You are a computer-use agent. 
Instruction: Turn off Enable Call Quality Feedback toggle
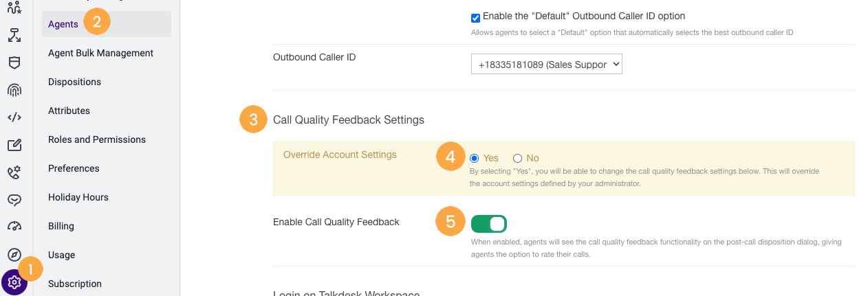point(489,224)
